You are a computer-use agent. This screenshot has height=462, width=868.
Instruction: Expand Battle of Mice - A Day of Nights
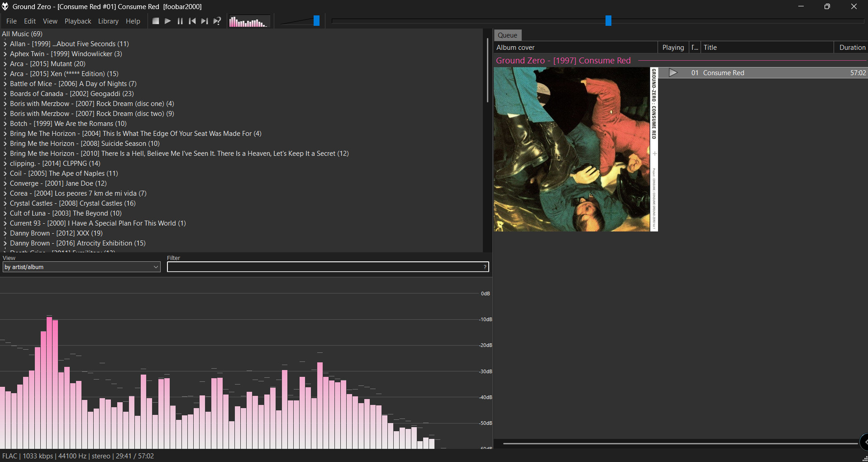tap(5, 84)
